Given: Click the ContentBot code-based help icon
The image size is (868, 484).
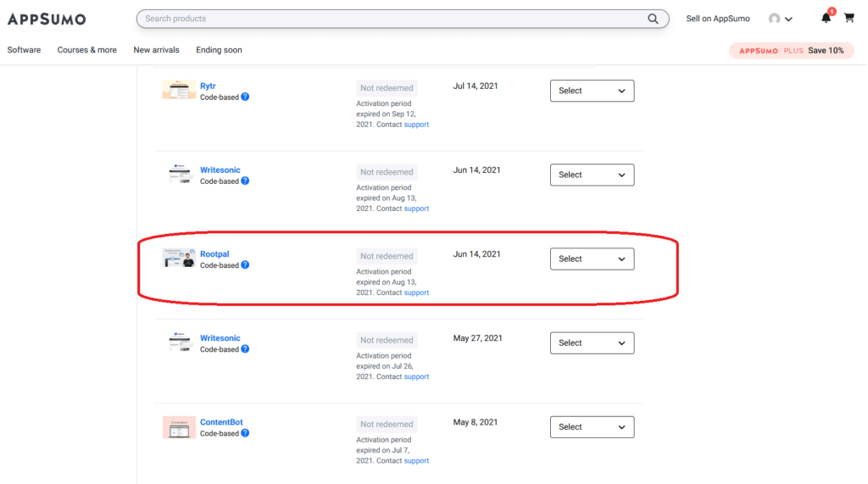Looking at the screenshot, I should 245,433.
